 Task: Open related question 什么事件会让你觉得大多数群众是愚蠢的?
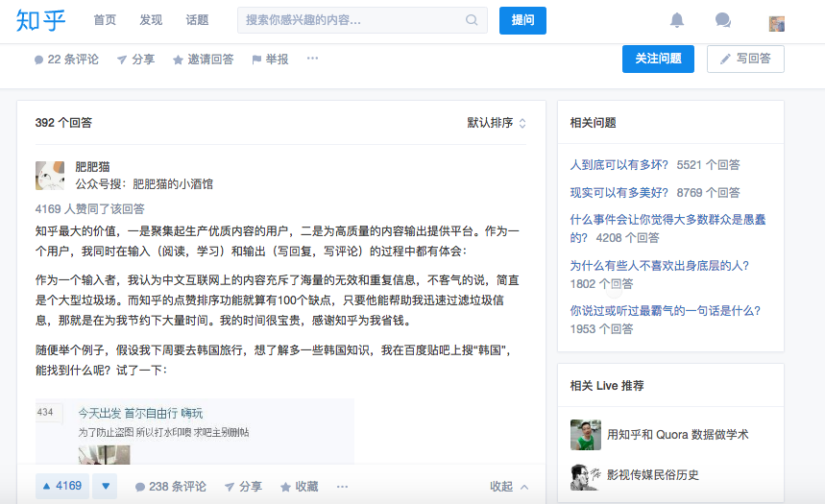click(x=667, y=228)
